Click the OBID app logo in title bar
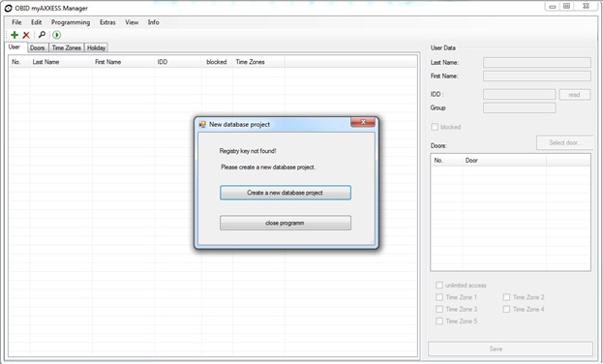 [8, 8]
